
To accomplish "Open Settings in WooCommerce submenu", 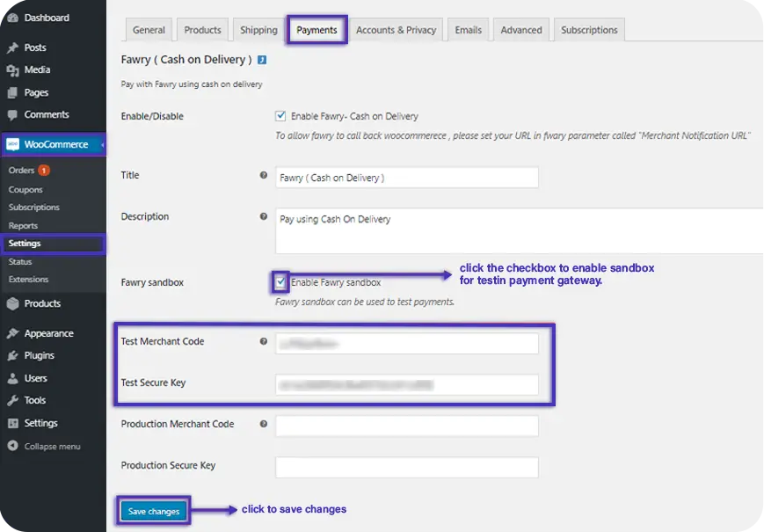I will click(25, 243).
